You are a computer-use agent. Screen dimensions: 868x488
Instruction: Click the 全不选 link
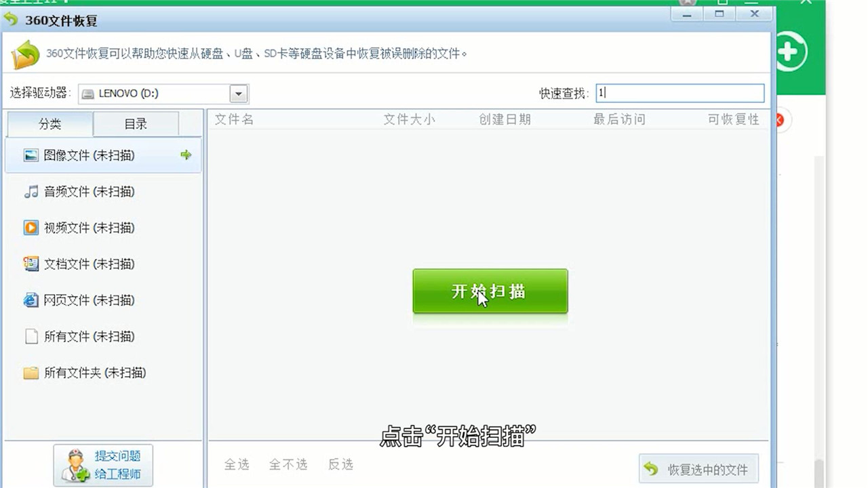coord(288,464)
